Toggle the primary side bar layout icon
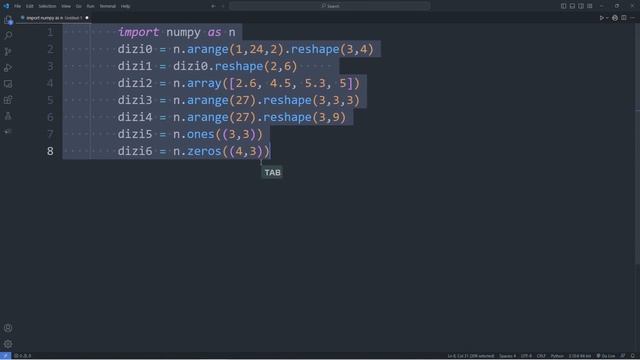The width and height of the screenshot is (640, 360). pos(563,6)
